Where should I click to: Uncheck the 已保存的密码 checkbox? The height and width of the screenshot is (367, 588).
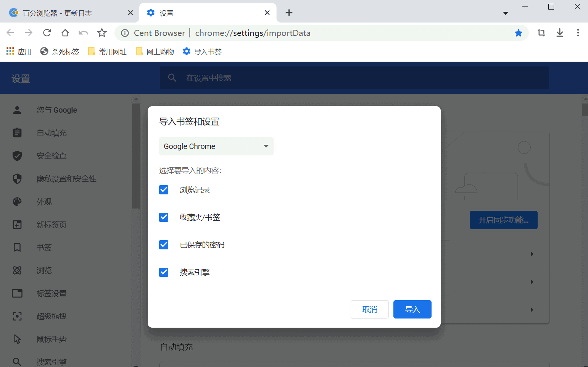164,245
